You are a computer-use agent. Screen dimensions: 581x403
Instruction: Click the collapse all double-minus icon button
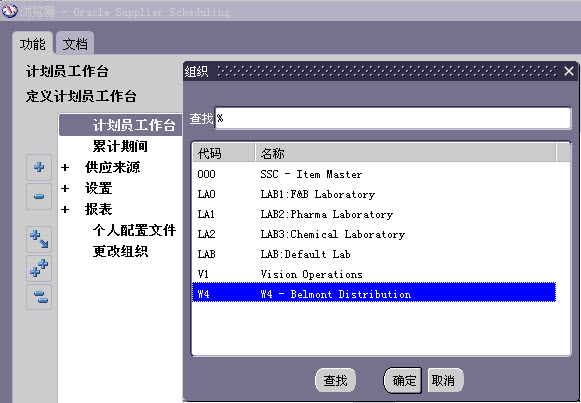39,297
